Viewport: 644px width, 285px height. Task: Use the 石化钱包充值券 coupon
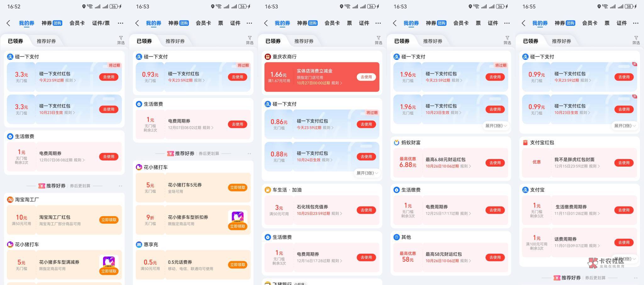coord(366,210)
